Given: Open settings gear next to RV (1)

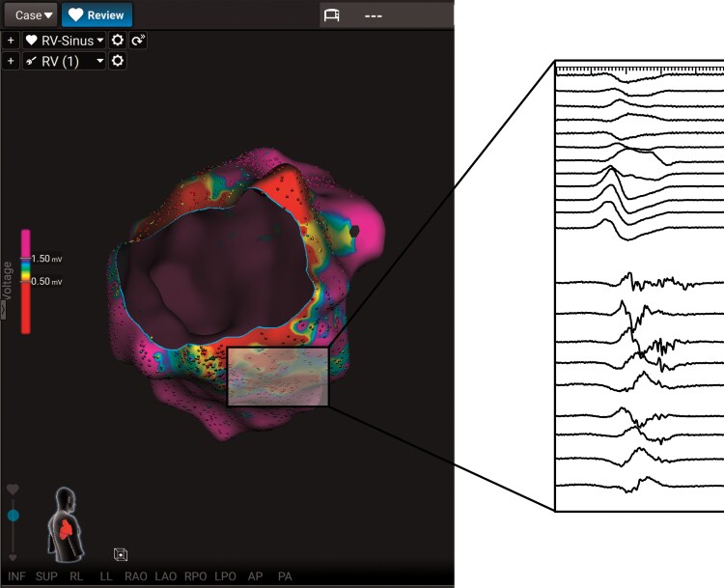Looking at the screenshot, I should (x=117, y=61).
